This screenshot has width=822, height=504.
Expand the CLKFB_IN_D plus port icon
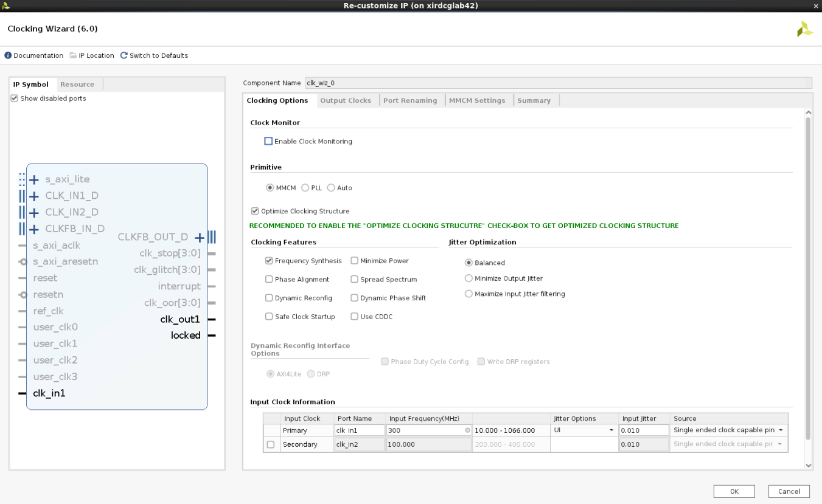click(x=34, y=229)
